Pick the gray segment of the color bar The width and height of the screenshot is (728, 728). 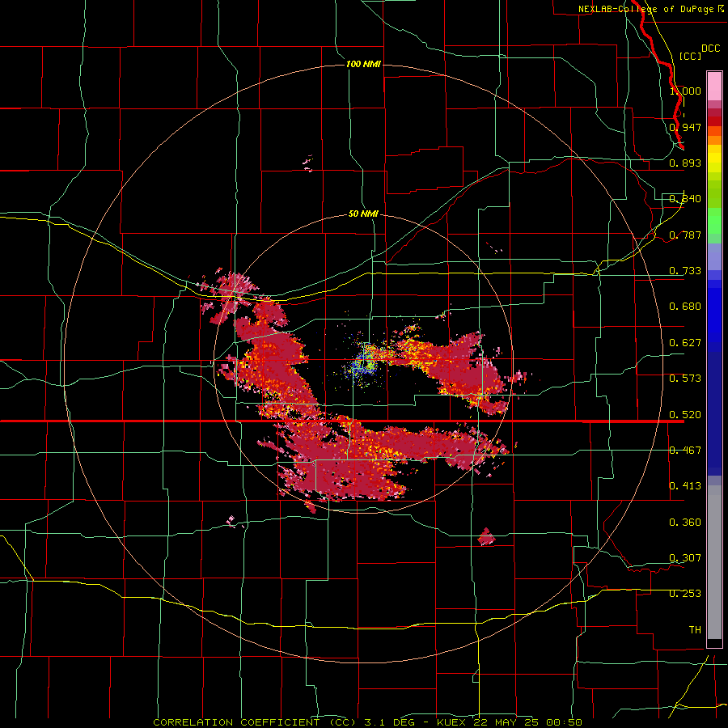pyautogui.click(x=714, y=562)
